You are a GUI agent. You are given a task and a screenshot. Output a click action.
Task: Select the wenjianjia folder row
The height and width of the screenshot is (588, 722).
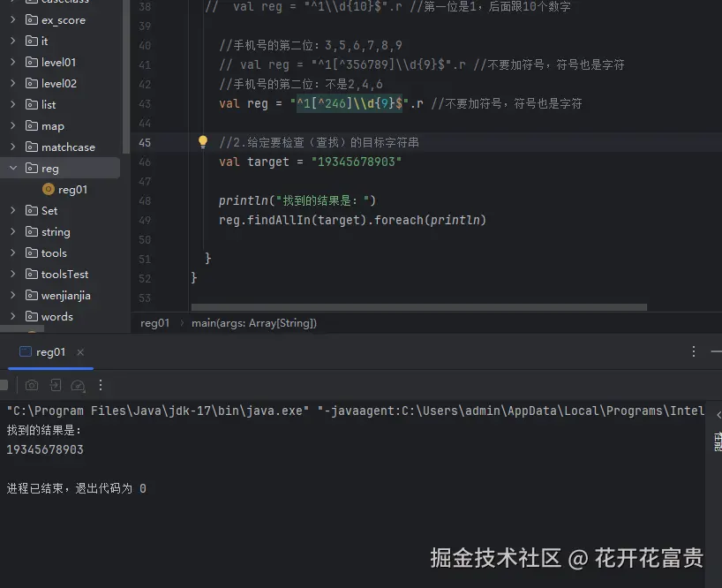coord(60,295)
